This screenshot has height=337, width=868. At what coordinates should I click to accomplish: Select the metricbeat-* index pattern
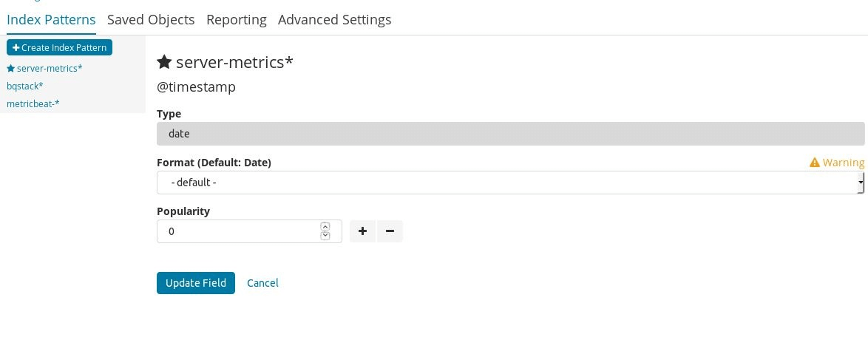(33, 104)
